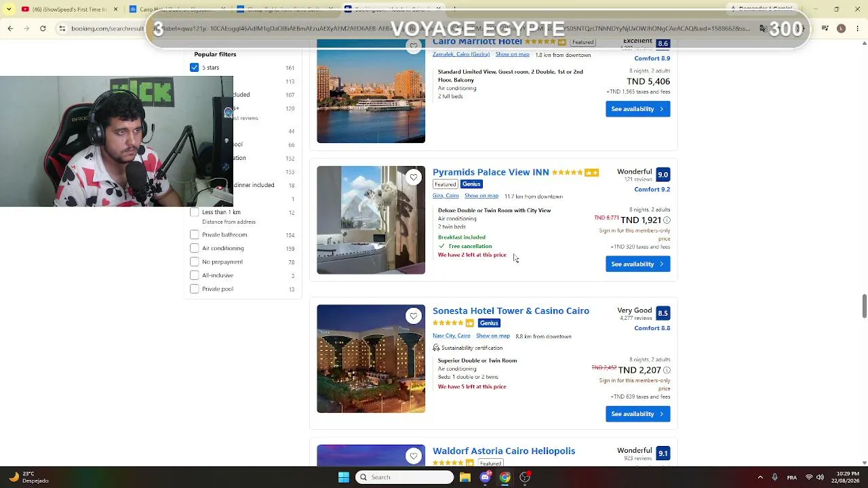This screenshot has width=868, height=488.
Task: Click the Sustainability certification leaf icon
Action: [436, 348]
